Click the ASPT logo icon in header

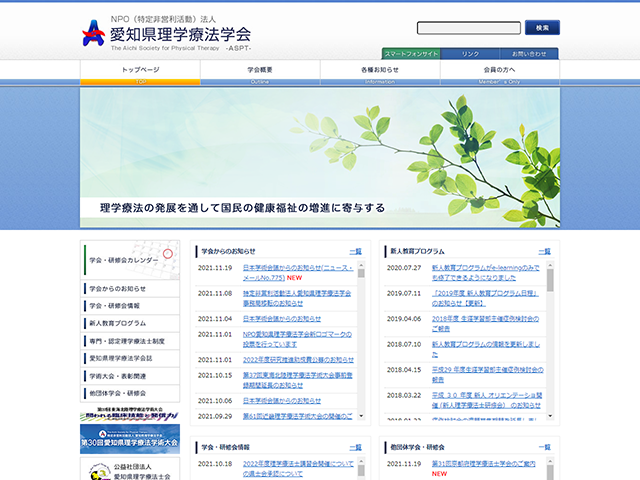coord(92,34)
